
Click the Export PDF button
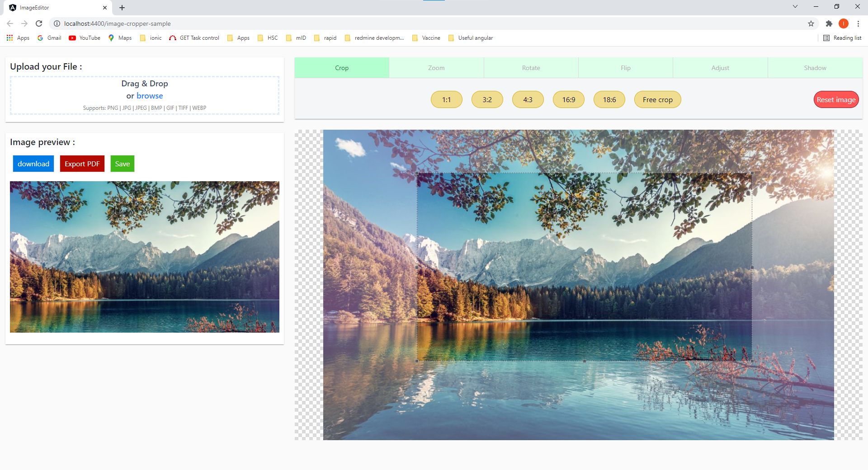[82, 164]
